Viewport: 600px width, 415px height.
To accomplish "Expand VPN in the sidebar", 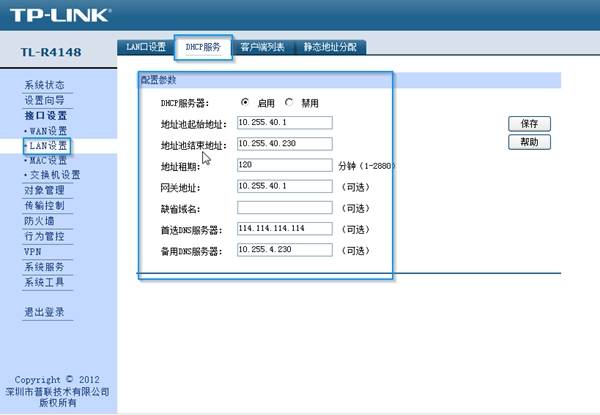I will tap(33, 252).
